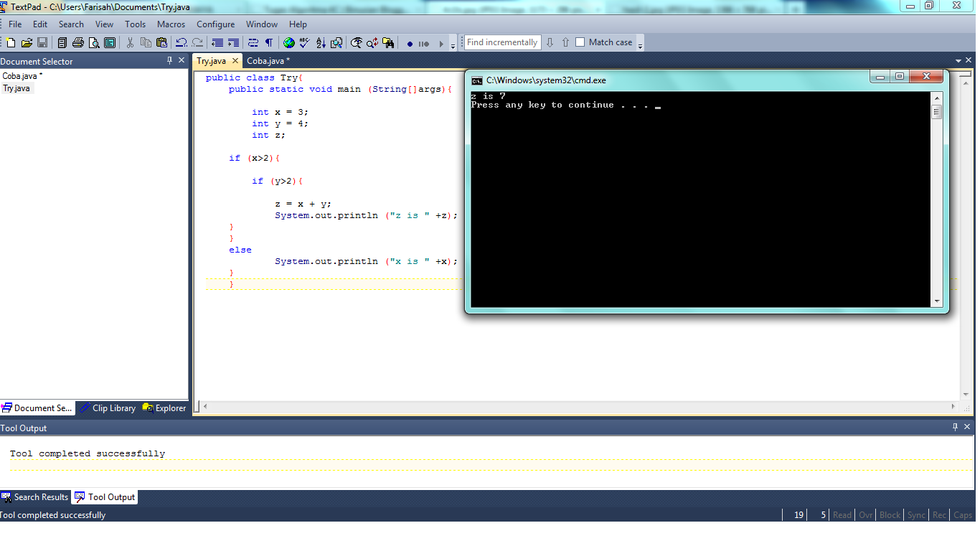Open the Search menu
980x551 pixels.
71,24
